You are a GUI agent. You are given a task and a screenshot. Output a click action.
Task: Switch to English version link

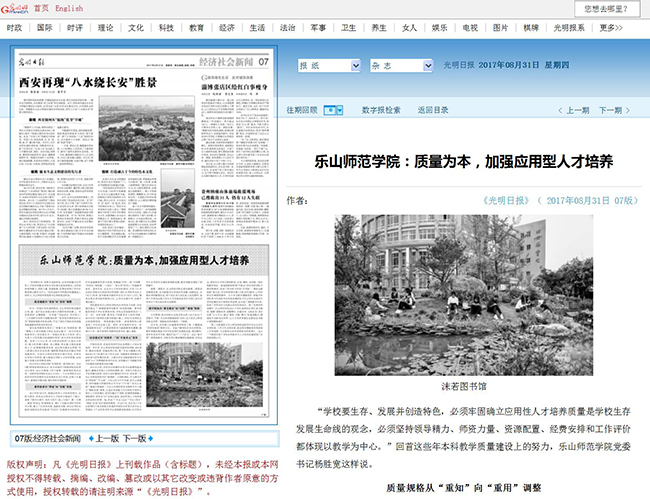click(x=69, y=8)
